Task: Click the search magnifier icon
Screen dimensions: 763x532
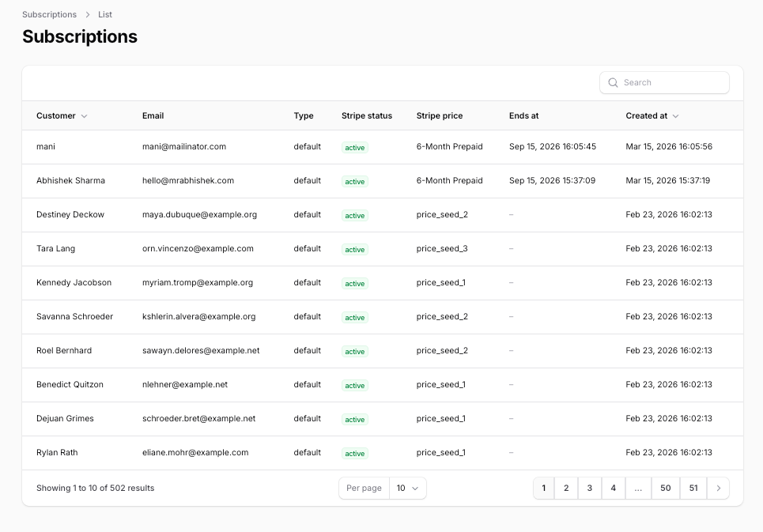Action: click(x=613, y=82)
